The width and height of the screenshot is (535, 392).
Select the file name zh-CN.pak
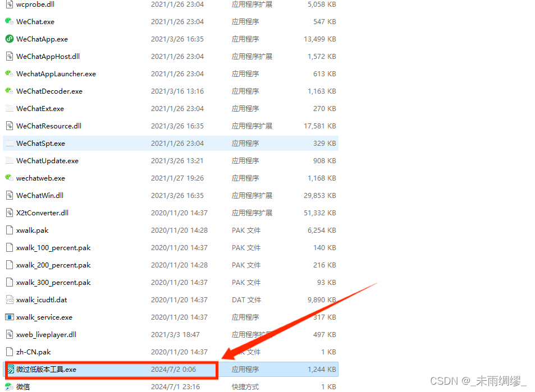tap(34, 352)
